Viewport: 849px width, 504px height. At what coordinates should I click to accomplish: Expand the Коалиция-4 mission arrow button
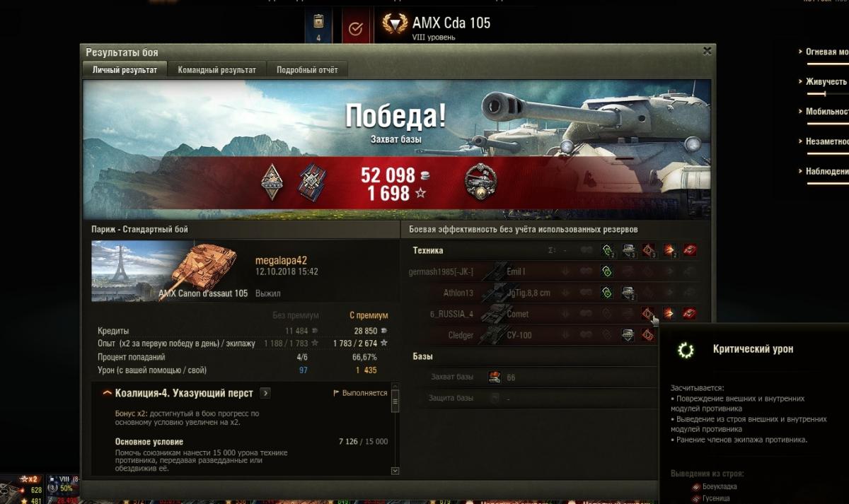pos(265,393)
